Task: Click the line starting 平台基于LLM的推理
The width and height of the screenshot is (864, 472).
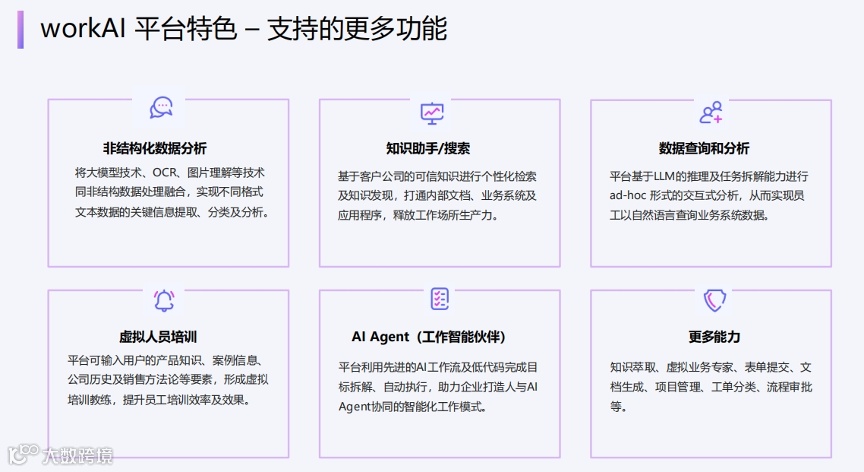Action: click(709, 176)
